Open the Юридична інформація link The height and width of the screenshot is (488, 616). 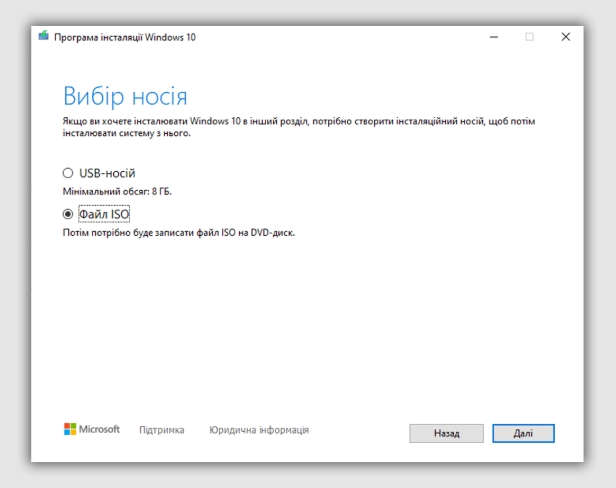click(259, 430)
